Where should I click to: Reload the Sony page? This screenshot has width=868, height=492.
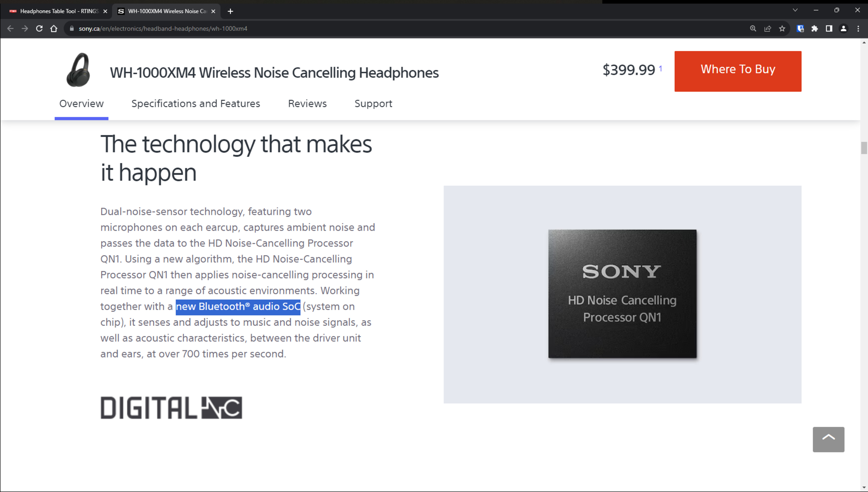(x=39, y=29)
